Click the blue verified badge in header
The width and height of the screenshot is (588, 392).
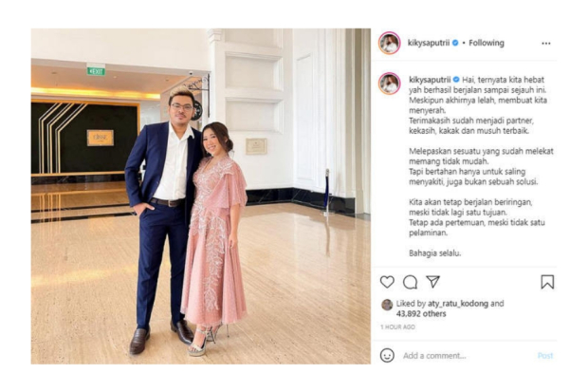click(455, 43)
